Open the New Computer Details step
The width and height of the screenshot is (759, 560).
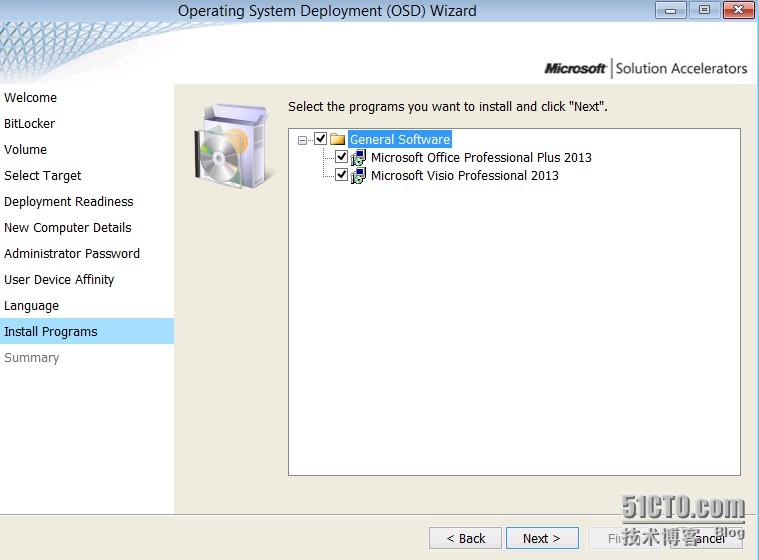tap(68, 227)
